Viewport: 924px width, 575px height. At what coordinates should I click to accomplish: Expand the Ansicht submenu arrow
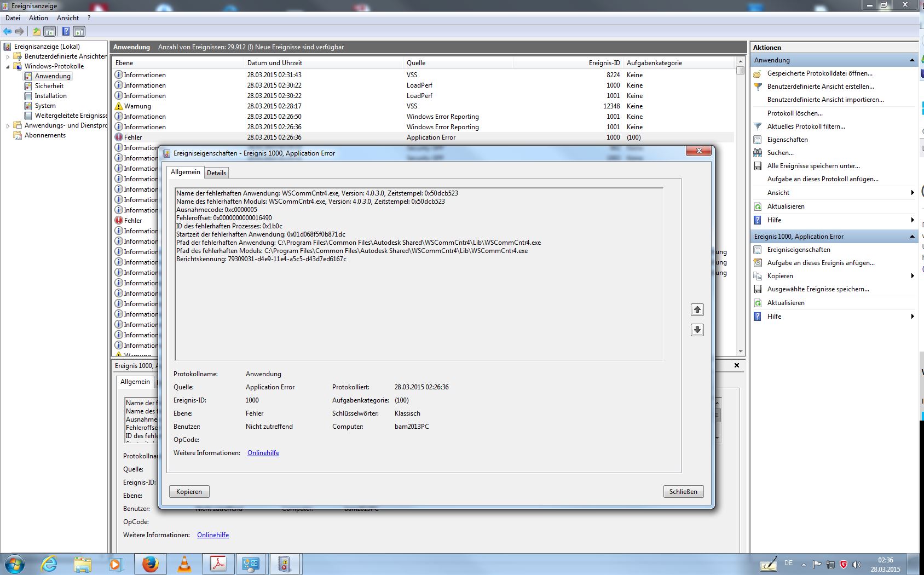click(x=913, y=193)
